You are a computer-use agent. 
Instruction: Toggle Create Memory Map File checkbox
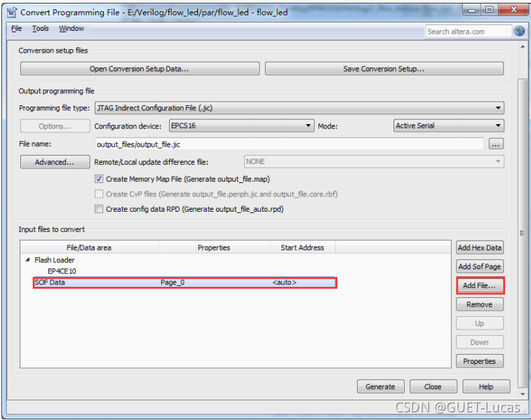point(99,179)
